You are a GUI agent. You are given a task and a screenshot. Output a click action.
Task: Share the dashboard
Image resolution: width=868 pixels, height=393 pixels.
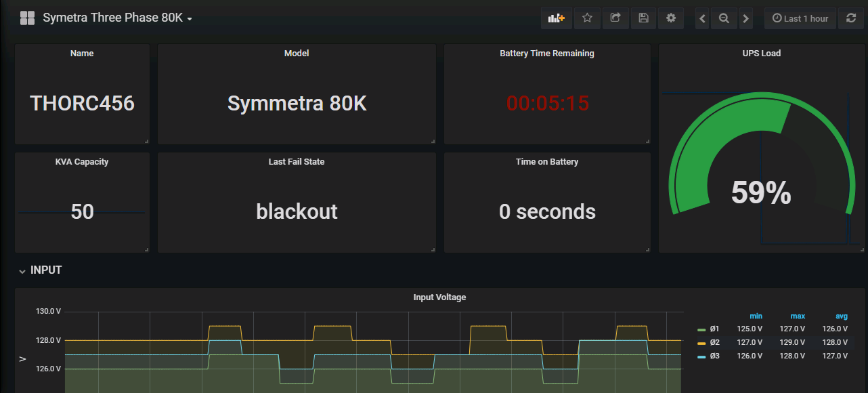(615, 18)
